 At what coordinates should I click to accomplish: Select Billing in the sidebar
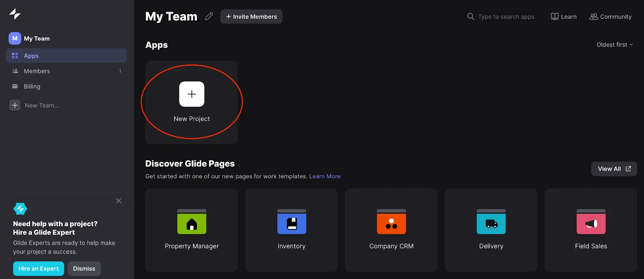pos(66,86)
